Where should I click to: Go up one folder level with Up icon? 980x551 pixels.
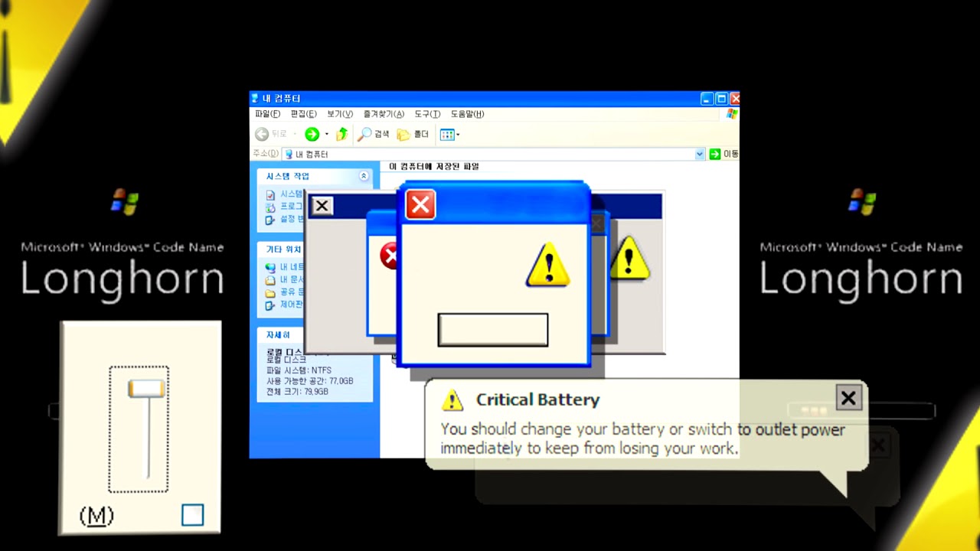click(342, 134)
